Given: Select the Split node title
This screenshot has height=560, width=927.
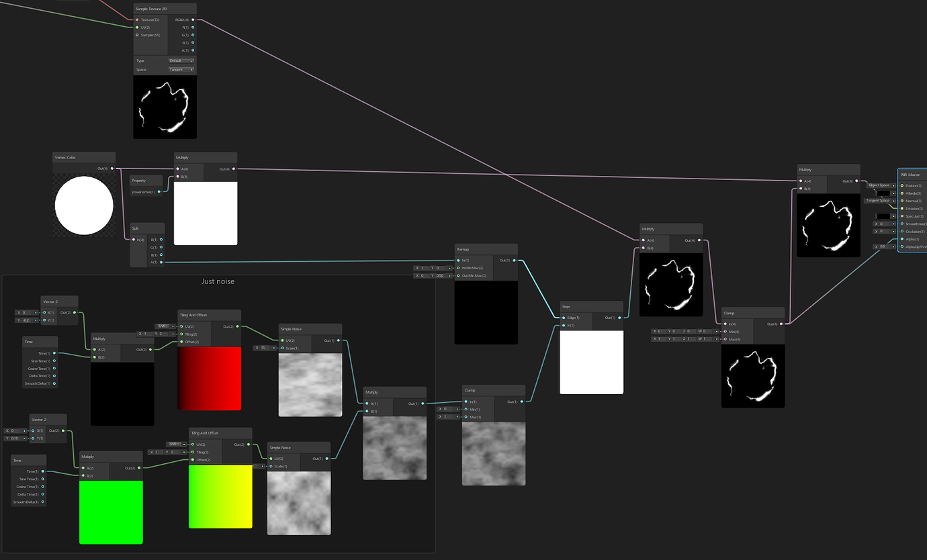Looking at the screenshot, I should coord(135,228).
